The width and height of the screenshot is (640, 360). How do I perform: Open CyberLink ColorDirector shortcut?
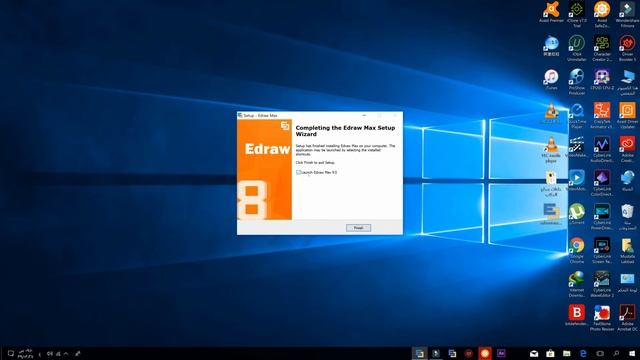tap(602, 183)
